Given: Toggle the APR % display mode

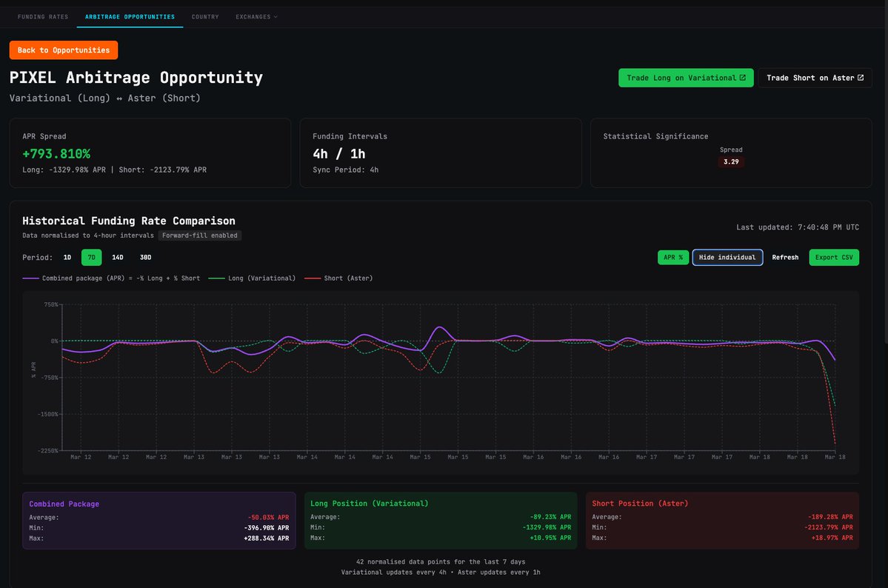Looking at the screenshot, I should (672, 257).
